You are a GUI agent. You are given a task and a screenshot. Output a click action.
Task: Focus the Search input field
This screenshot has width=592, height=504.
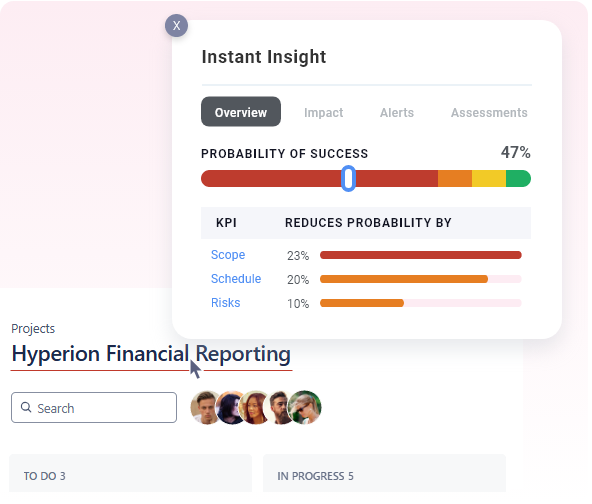click(x=94, y=407)
